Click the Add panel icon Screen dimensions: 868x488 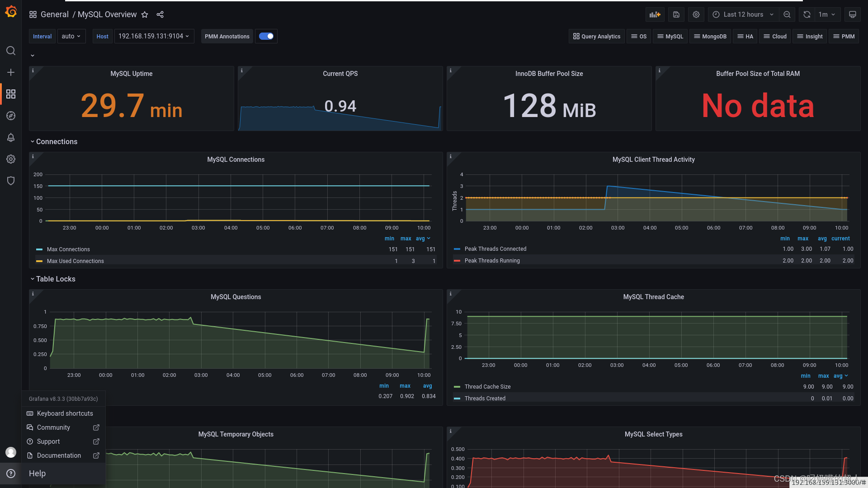(x=655, y=14)
